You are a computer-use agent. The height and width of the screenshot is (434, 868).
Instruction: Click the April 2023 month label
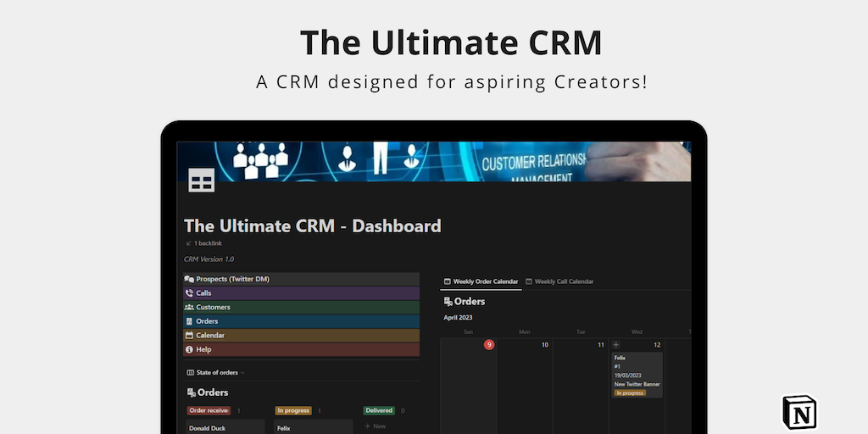click(458, 318)
